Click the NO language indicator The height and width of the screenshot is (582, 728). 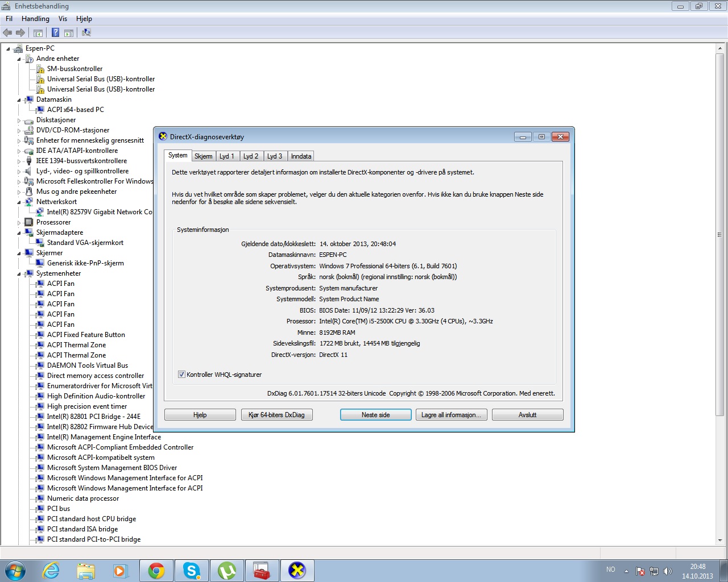(x=610, y=569)
